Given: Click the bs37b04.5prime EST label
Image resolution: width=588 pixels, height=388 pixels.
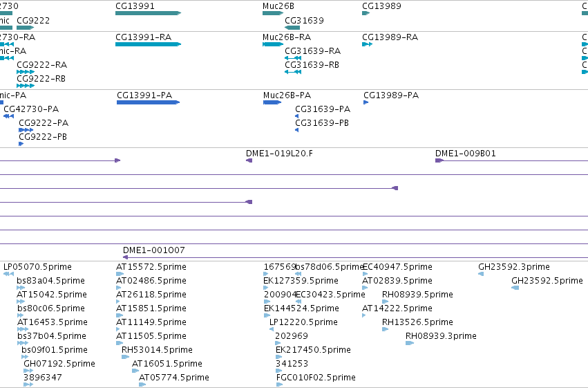Looking at the screenshot, I should tap(52, 336).
